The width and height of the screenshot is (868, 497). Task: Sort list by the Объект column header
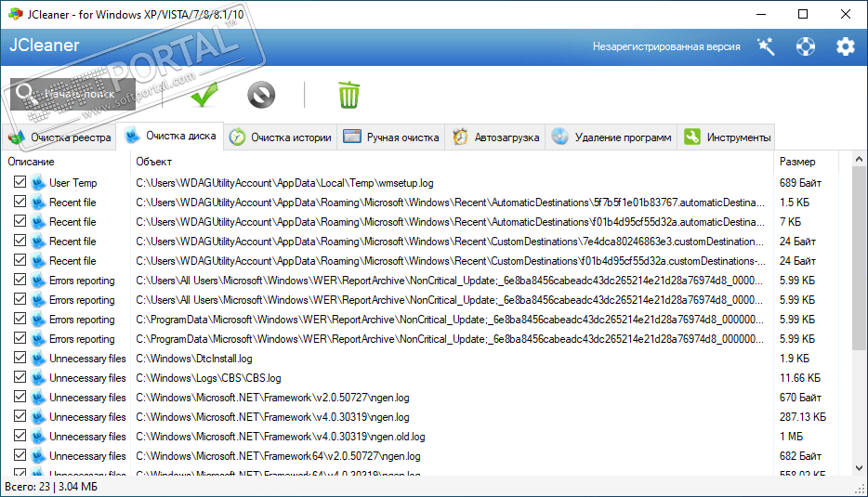coord(153,162)
